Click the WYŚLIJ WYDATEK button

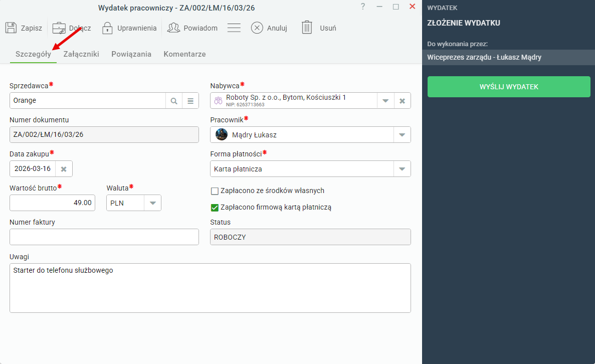pyautogui.click(x=509, y=87)
